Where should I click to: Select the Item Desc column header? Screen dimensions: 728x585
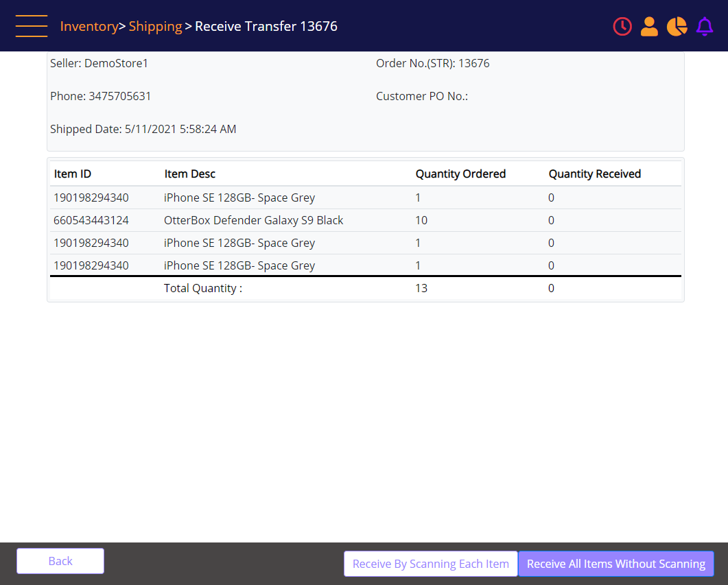[189, 174]
